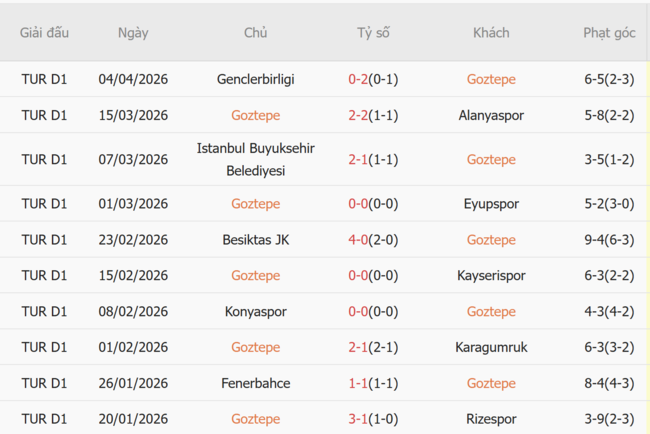Select Istanbul Buyuksehir Belediyesi team name
The height and width of the screenshot is (434, 650).
[x=255, y=159]
